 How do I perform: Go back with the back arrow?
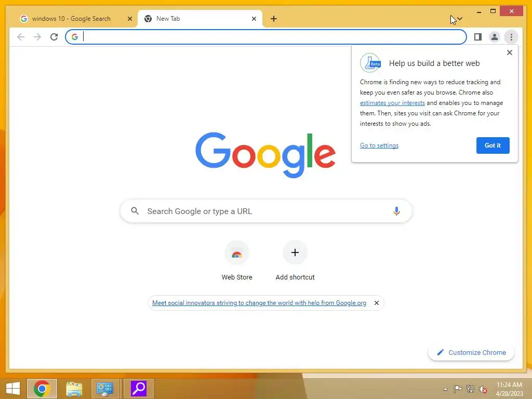[21, 37]
